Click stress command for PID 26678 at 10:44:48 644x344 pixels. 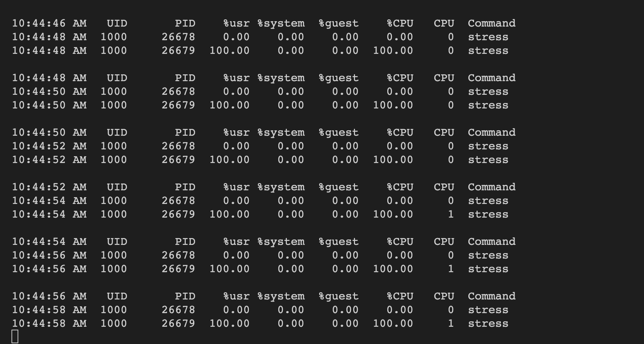[488, 37]
